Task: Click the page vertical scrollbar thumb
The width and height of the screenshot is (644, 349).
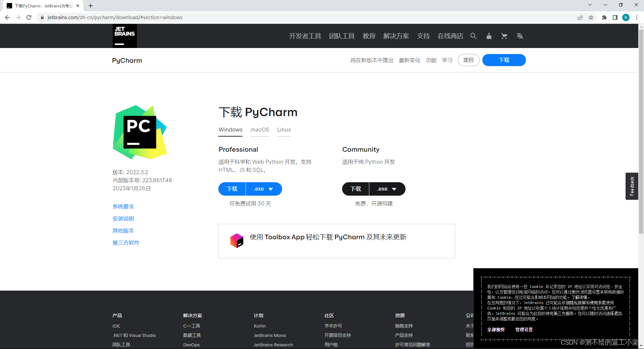Action: point(641,131)
